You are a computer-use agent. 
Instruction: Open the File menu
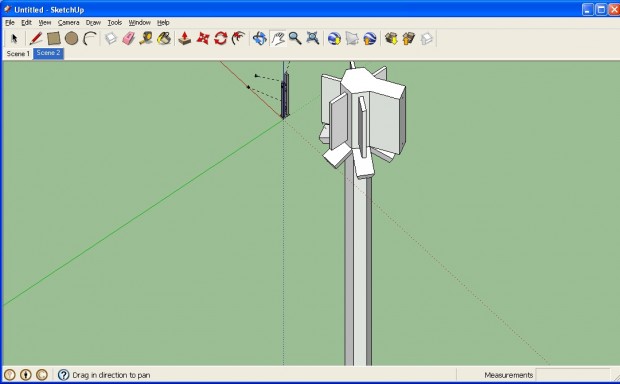[9, 23]
